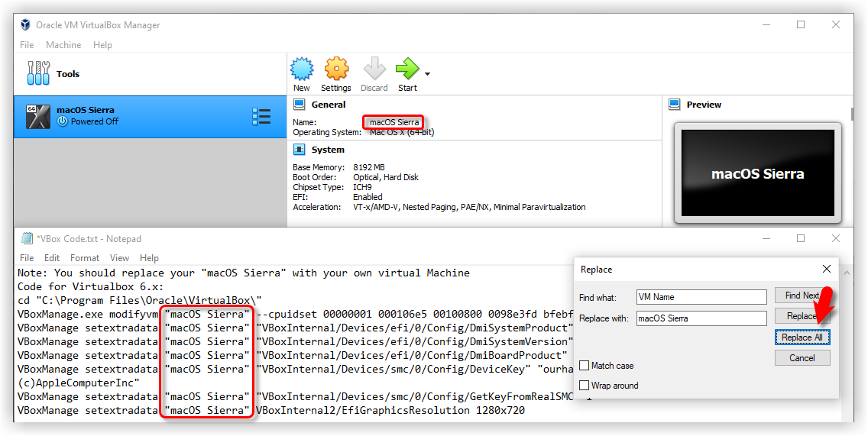This screenshot has width=868, height=436.
Task: Open the Machine menu in VirtualBox
Action: (63, 45)
